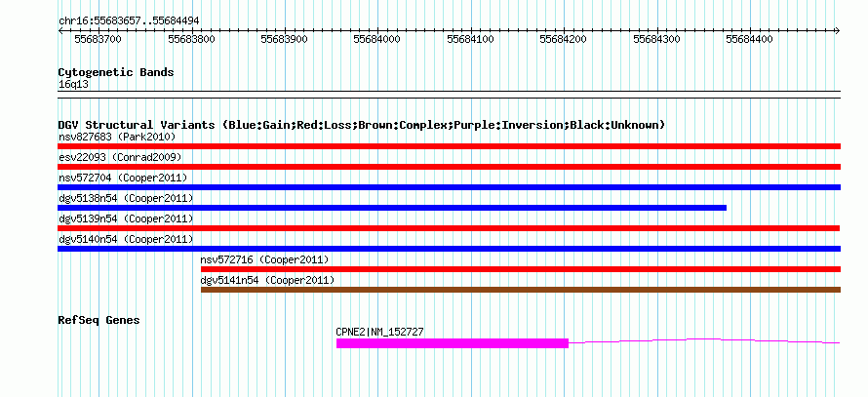Click ruler position 55683800
Image resolution: width=868 pixels, height=397 pixels.
pyautogui.click(x=191, y=39)
